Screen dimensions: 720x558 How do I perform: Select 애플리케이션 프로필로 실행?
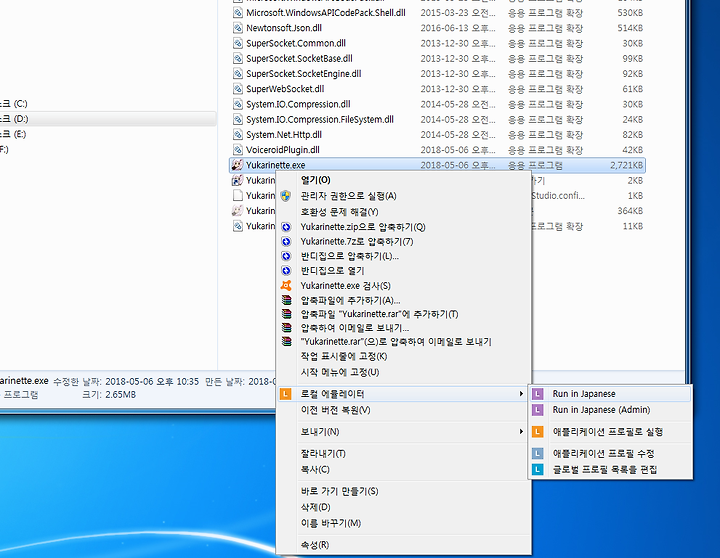click(x=610, y=432)
